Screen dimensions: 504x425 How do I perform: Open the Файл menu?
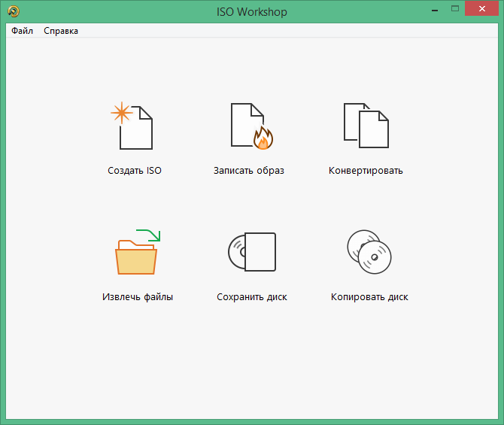[x=23, y=31]
